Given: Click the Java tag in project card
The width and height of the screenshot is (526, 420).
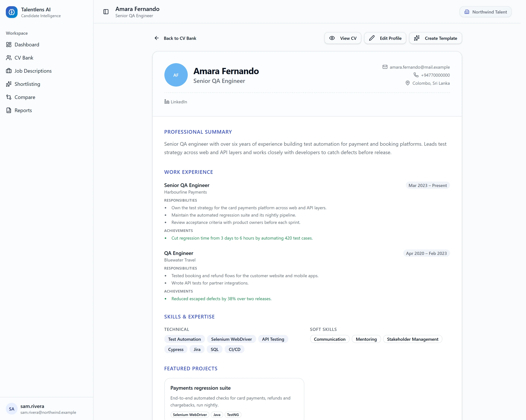Looking at the screenshot, I should 217,415.
